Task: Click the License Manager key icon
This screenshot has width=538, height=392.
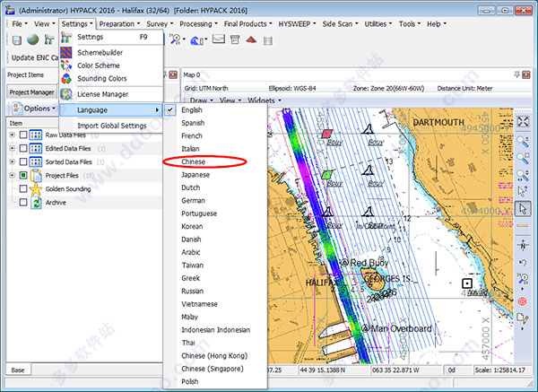Action: pos(66,94)
